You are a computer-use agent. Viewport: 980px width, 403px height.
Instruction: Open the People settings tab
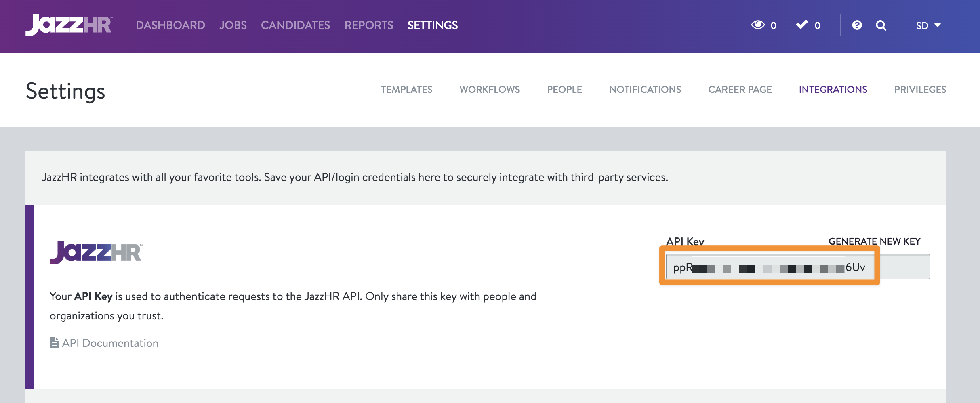pyautogui.click(x=564, y=89)
